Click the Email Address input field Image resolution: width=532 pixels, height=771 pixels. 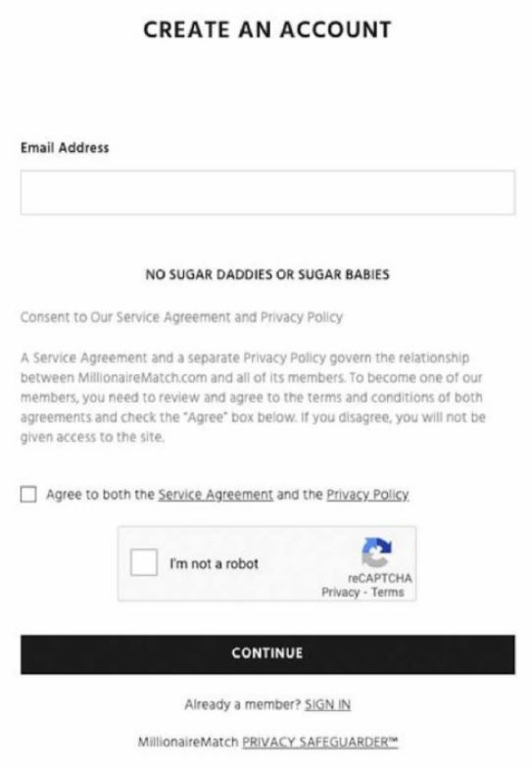[x=267, y=192]
